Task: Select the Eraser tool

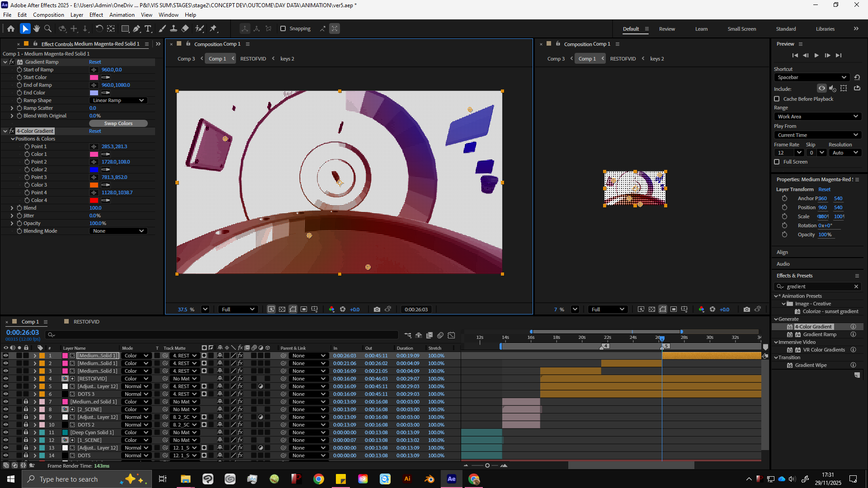Action: pos(185,28)
